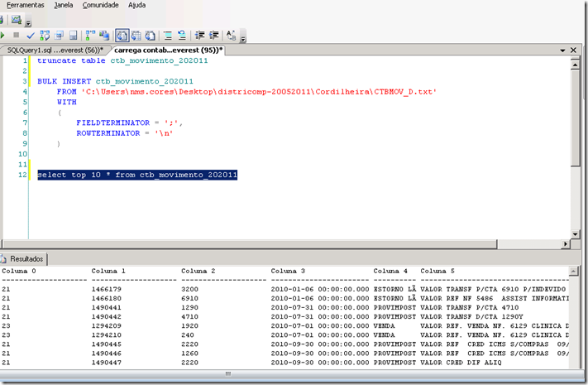The height and width of the screenshot is (385, 588).
Task: Click 'VALOR TRANSF D/CTA 1290Y' text
Action: (471, 316)
